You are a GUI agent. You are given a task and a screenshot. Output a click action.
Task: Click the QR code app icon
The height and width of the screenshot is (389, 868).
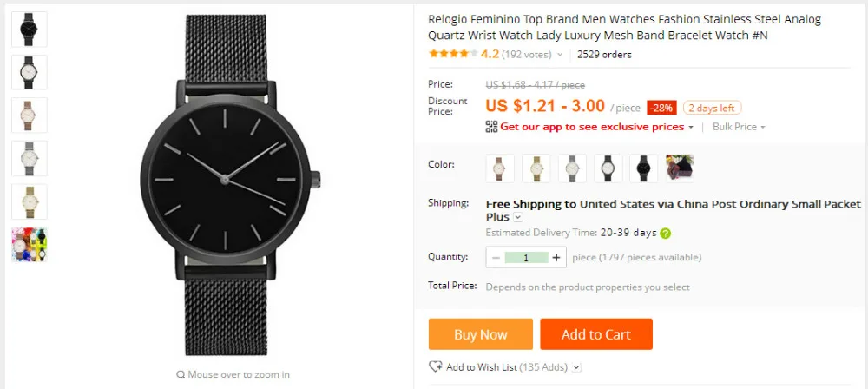(x=491, y=127)
